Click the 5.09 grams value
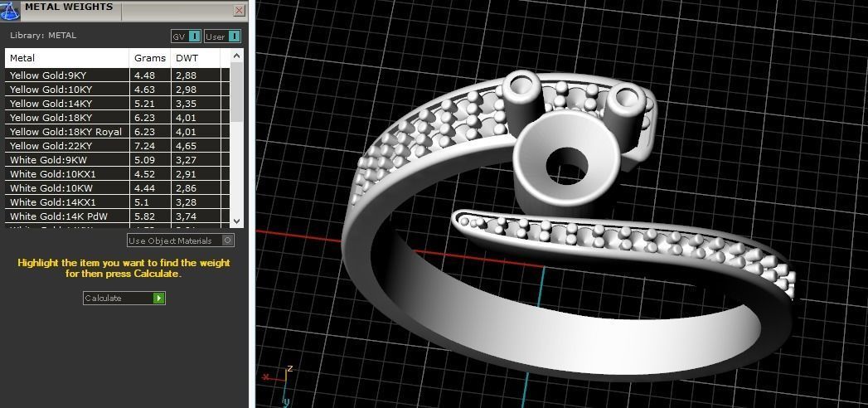This screenshot has height=408, width=868. [x=144, y=160]
